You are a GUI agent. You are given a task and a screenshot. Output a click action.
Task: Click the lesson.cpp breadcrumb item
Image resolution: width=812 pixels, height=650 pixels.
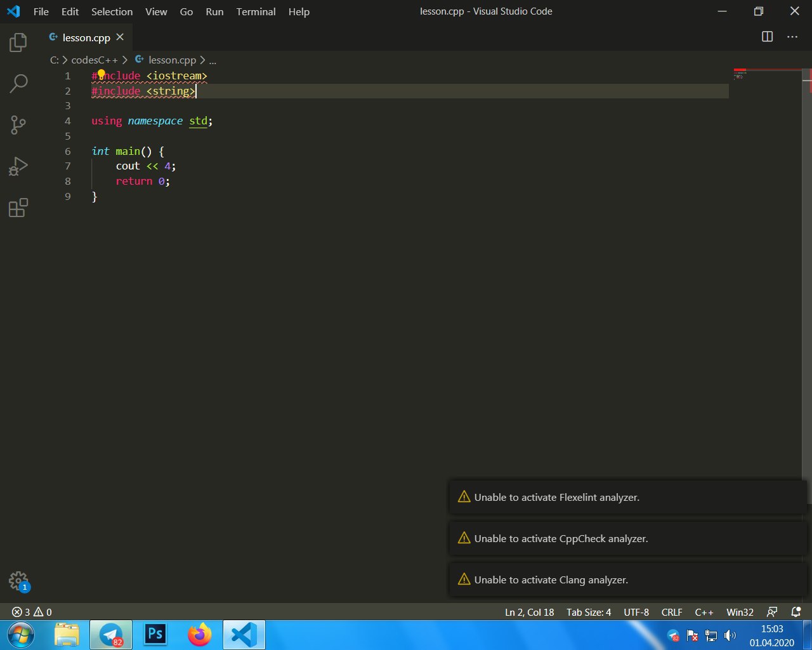[166, 60]
